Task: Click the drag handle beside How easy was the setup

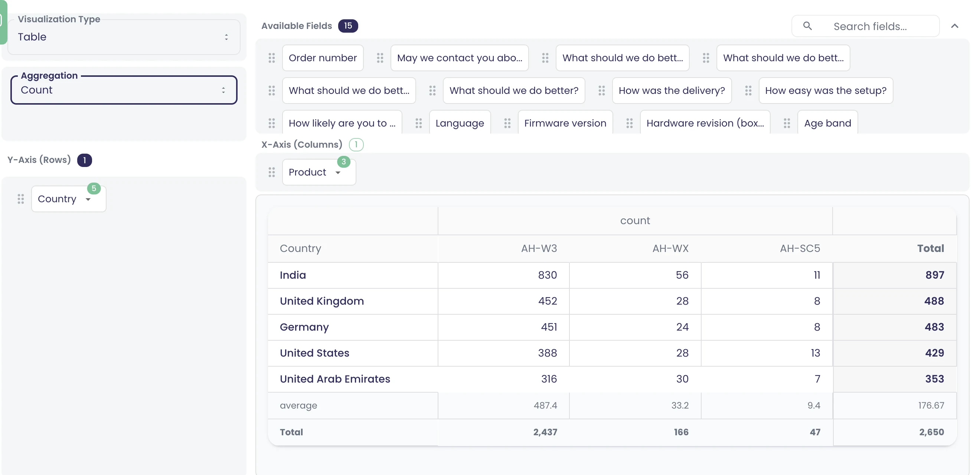Action: click(748, 91)
